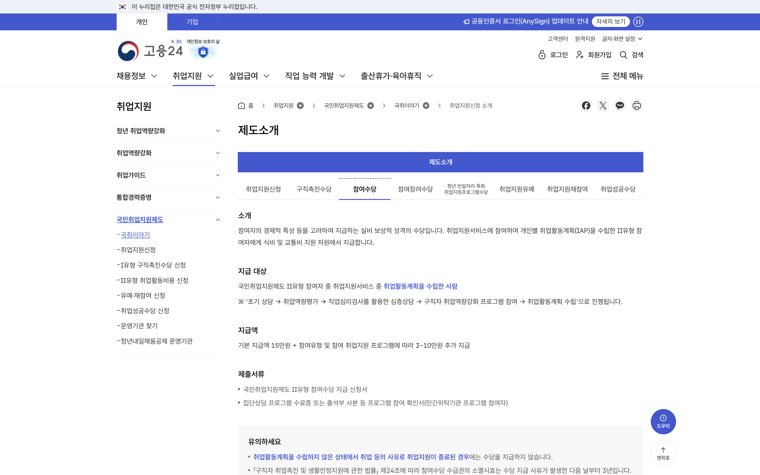Select the 취업지원유예 tab
Viewport: 760px width, 475px height.
517,189
